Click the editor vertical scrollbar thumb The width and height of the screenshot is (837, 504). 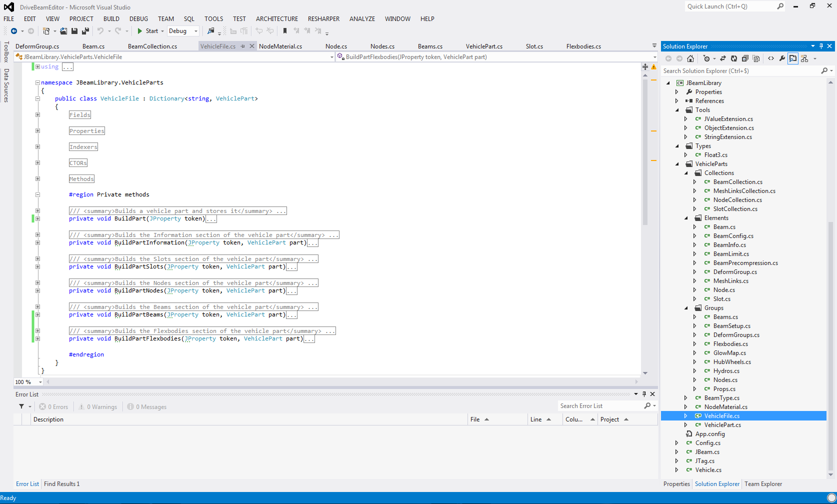[645, 151]
